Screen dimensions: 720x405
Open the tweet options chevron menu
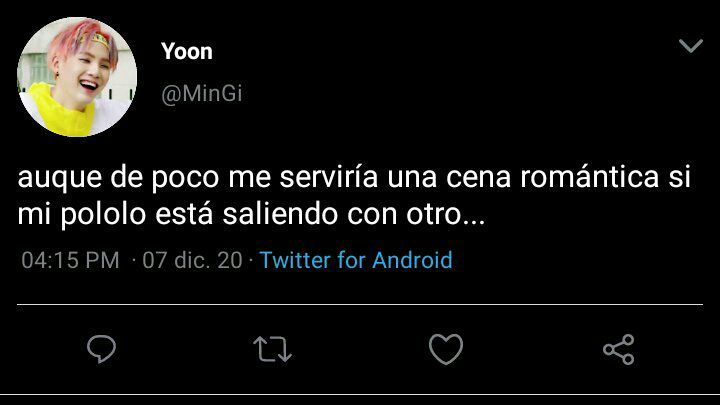(x=691, y=45)
